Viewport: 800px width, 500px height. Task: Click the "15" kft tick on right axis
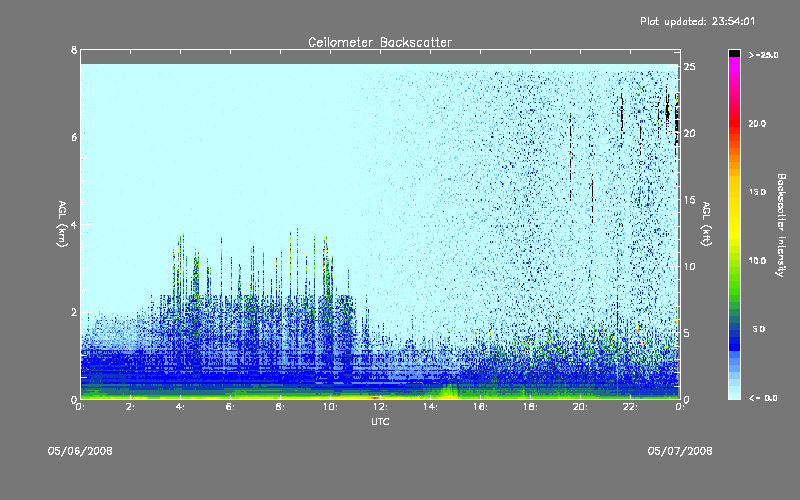click(x=690, y=200)
